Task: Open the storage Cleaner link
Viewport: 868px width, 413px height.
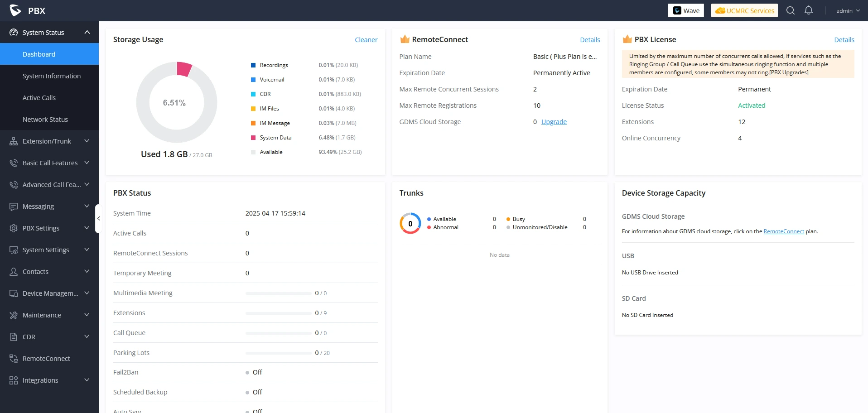Action: 366,40
